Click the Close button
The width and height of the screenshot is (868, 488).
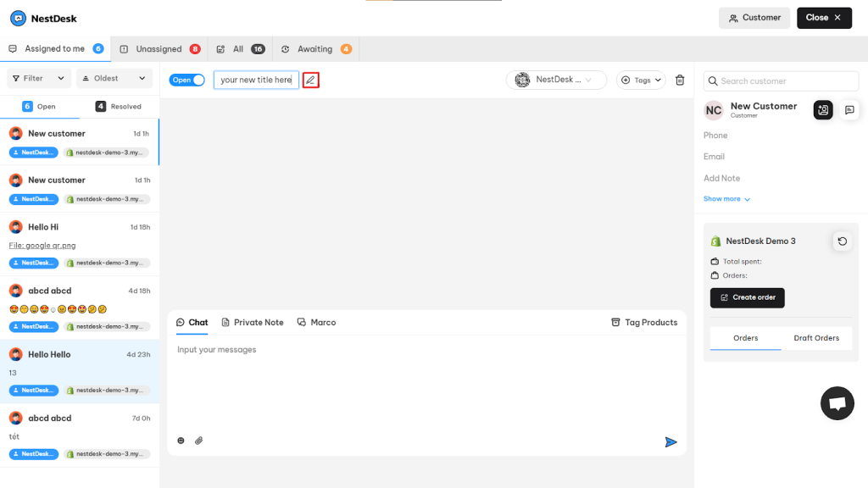824,19
